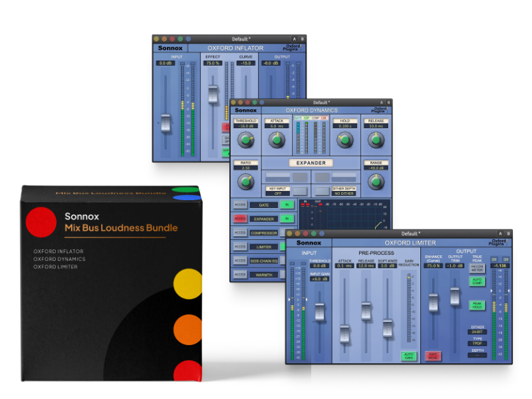Open Default preset title in Oxford Limiter
Screen dimensions: 532x399
click(410, 234)
